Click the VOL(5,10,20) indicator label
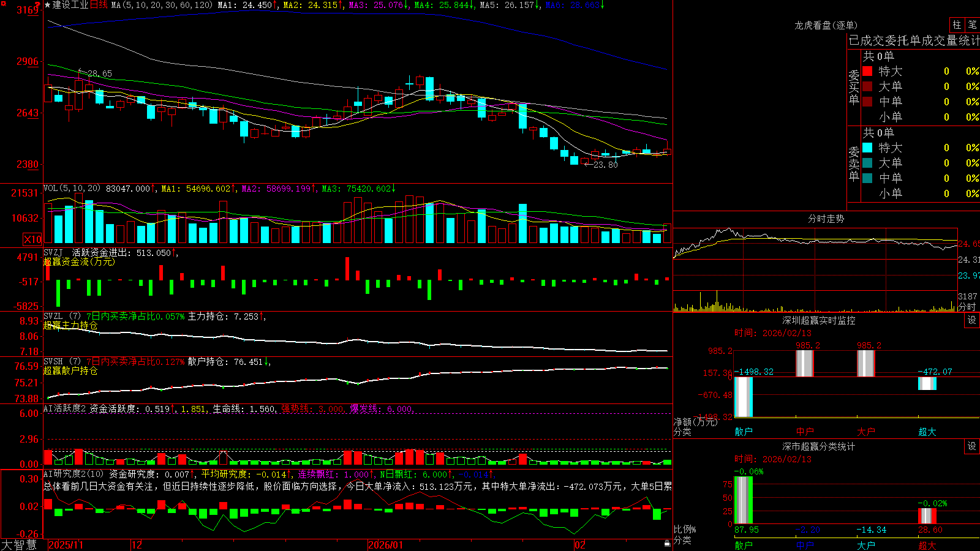This screenshot has height=551, width=980. [x=72, y=189]
